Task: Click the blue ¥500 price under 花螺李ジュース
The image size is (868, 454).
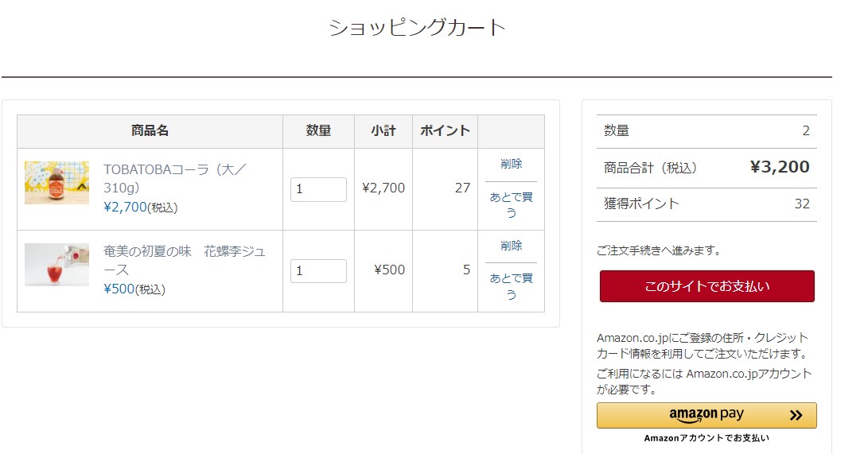Action: (119, 289)
